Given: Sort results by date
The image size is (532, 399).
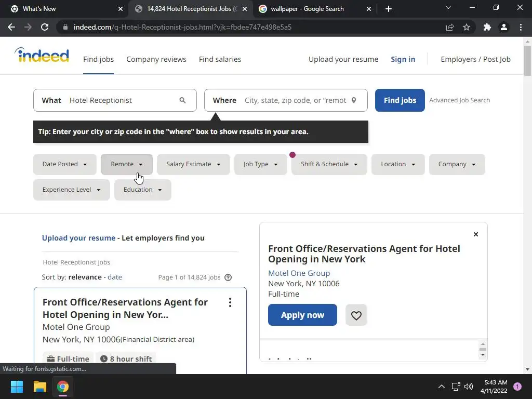Looking at the screenshot, I should [115, 277].
